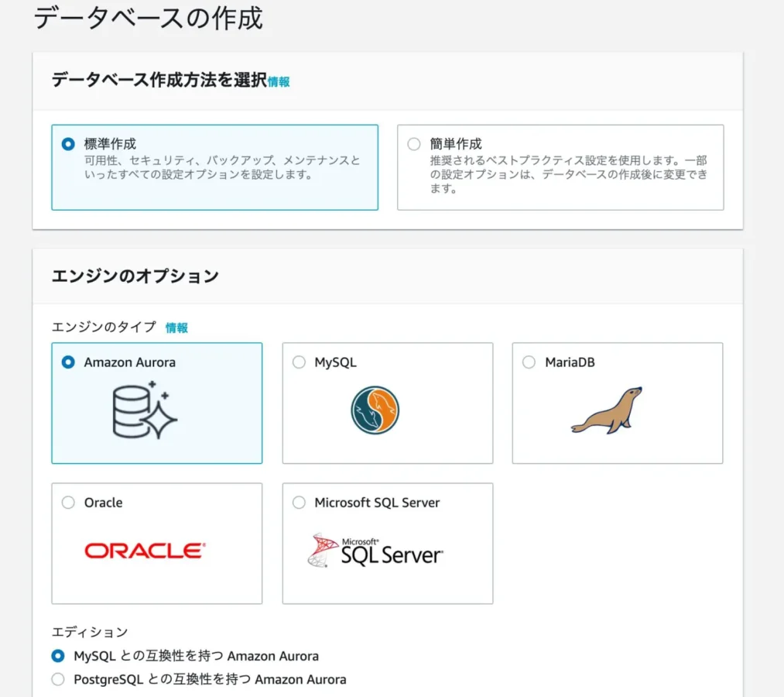Click the Amazon Aurora database icon
784x697 pixels.
tap(145, 410)
